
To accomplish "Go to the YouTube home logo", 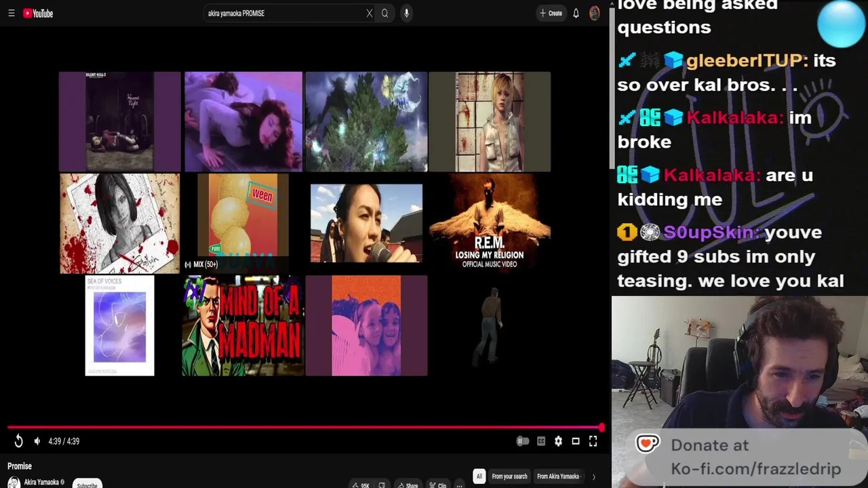I will pyautogui.click(x=38, y=13).
